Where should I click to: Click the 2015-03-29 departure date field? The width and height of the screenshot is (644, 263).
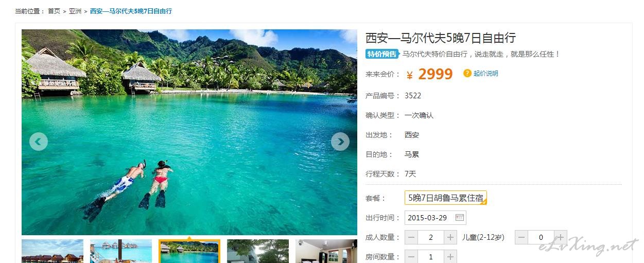pyautogui.click(x=436, y=218)
